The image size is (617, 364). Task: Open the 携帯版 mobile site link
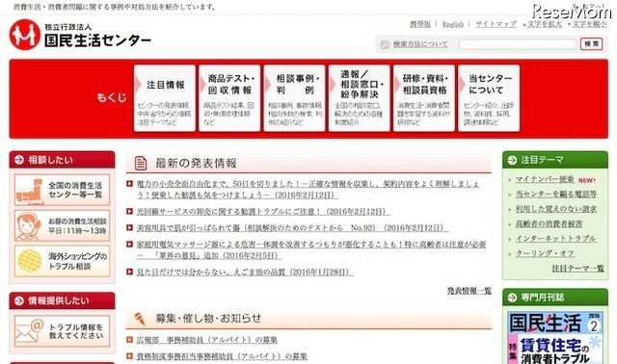pos(420,24)
